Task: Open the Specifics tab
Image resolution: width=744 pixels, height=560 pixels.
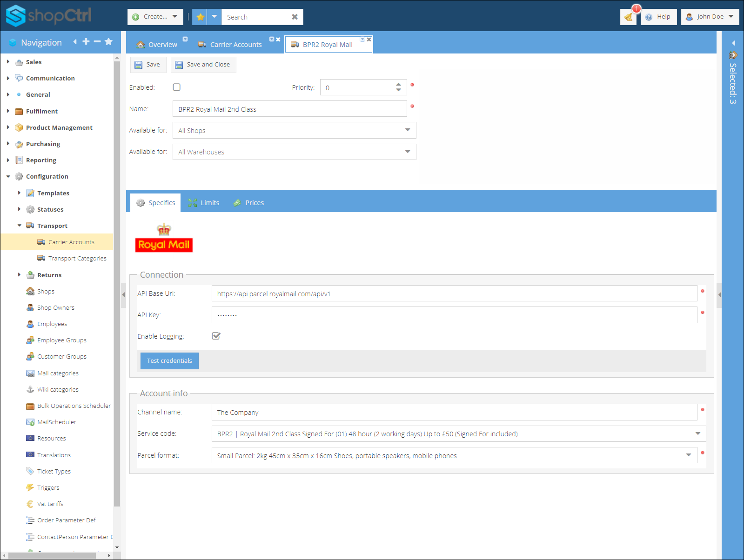Action: (156, 203)
